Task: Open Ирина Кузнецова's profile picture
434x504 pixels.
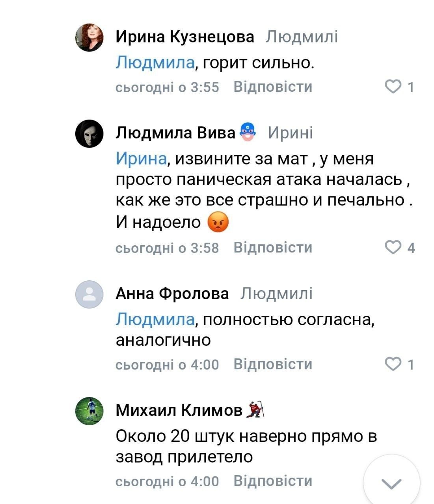Action: point(89,37)
